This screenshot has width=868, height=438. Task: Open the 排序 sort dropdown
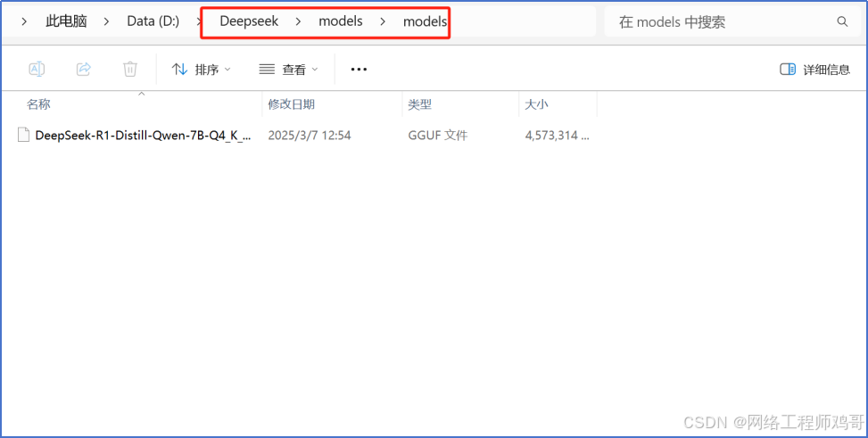click(202, 70)
